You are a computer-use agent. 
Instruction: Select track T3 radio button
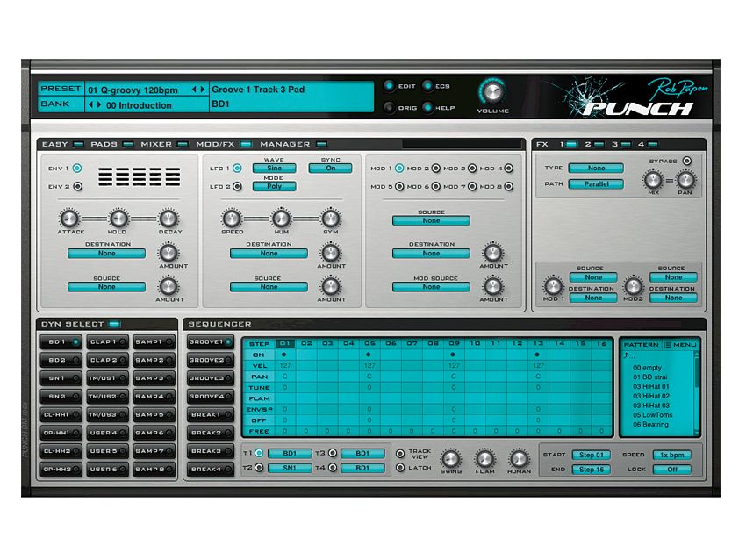point(333,454)
